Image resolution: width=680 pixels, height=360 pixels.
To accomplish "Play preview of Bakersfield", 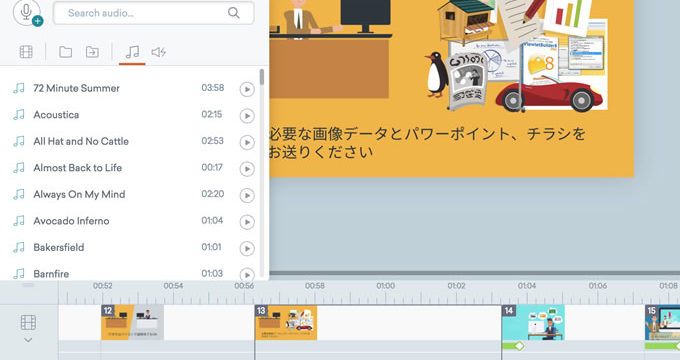I will pyautogui.click(x=247, y=249).
